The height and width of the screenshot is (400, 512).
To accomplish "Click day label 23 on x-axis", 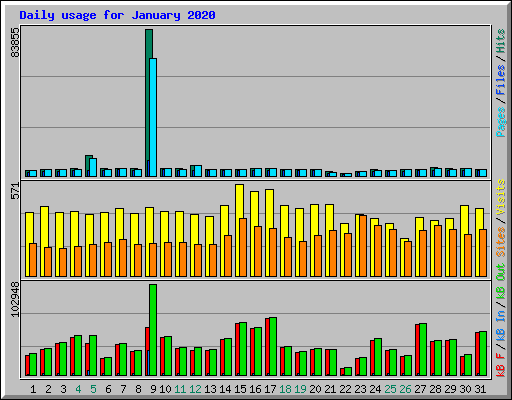I will coord(360,389).
